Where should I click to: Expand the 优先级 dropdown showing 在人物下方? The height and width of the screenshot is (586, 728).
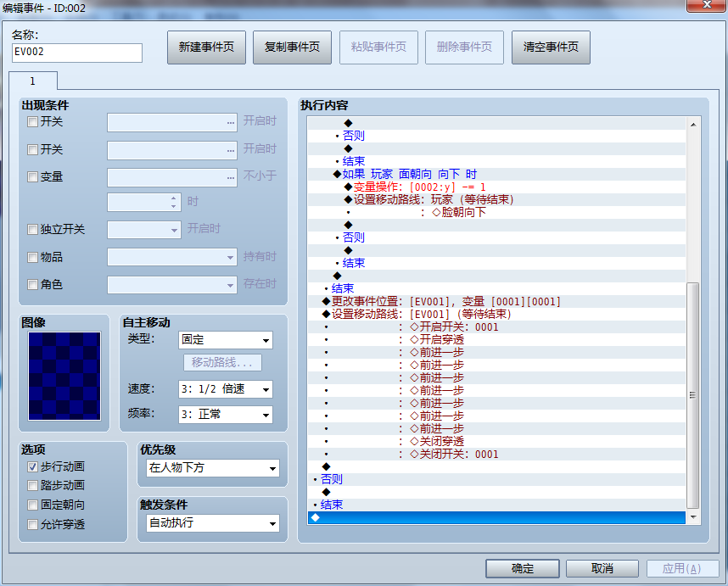coord(213,468)
